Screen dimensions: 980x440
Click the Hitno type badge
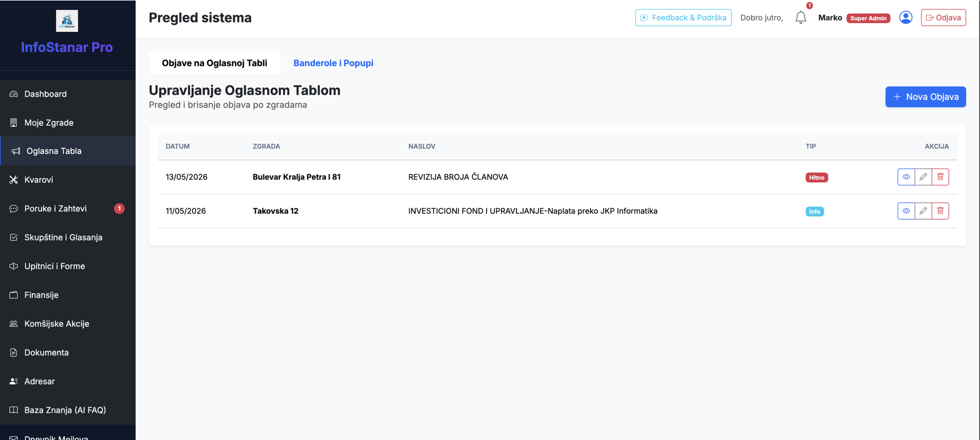tap(816, 177)
